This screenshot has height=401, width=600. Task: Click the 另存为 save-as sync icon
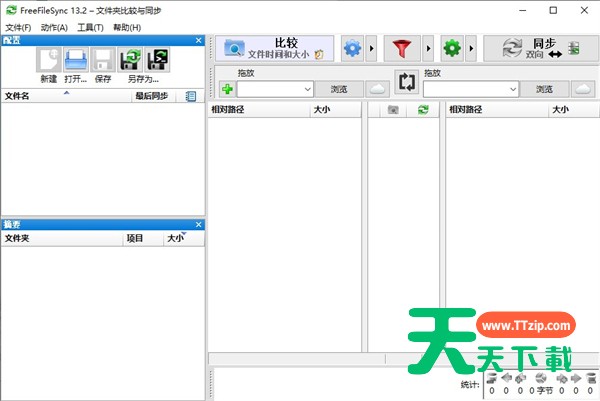(130, 59)
